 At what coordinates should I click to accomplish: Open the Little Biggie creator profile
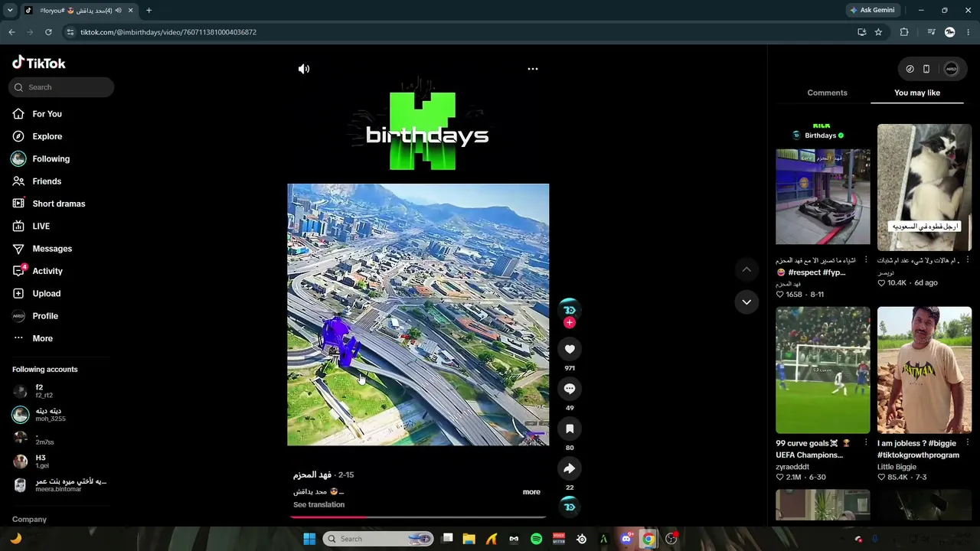(x=897, y=467)
